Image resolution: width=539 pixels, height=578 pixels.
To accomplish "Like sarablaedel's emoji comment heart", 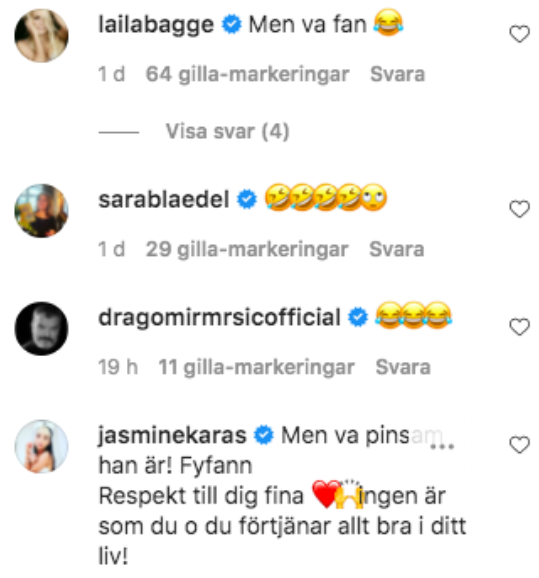I will 519,209.
